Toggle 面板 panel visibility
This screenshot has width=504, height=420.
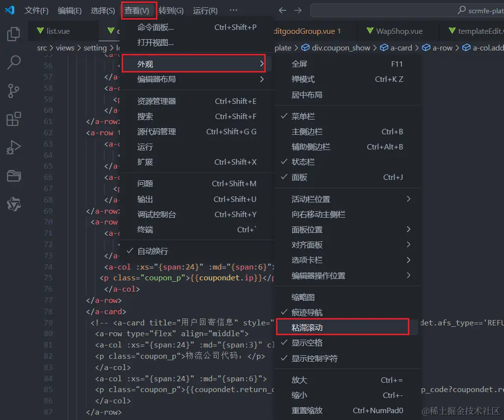click(x=347, y=177)
